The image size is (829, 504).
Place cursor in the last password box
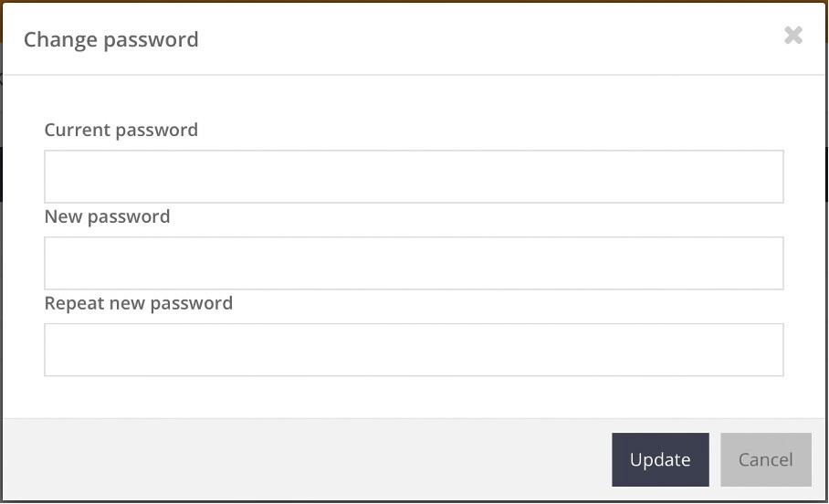(414, 350)
